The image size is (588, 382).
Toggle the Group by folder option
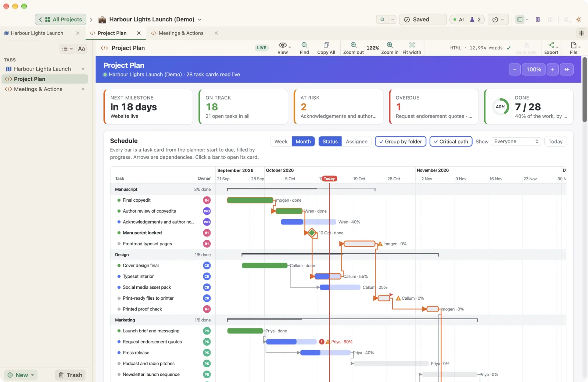point(401,141)
